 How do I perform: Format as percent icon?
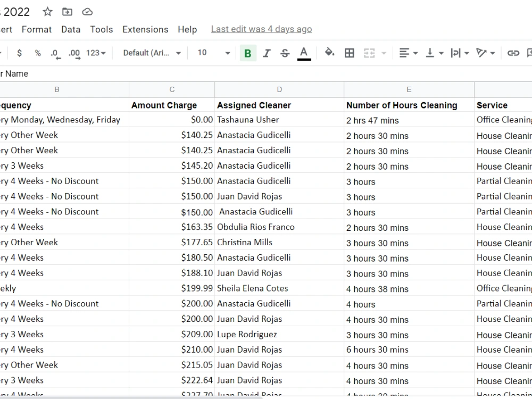pyautogui.click(x=38, y=53)
